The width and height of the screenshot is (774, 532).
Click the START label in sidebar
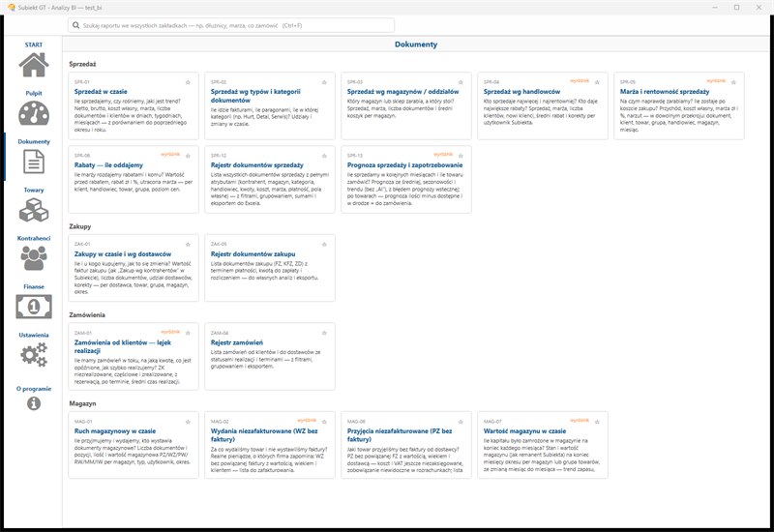pos(34,44)
